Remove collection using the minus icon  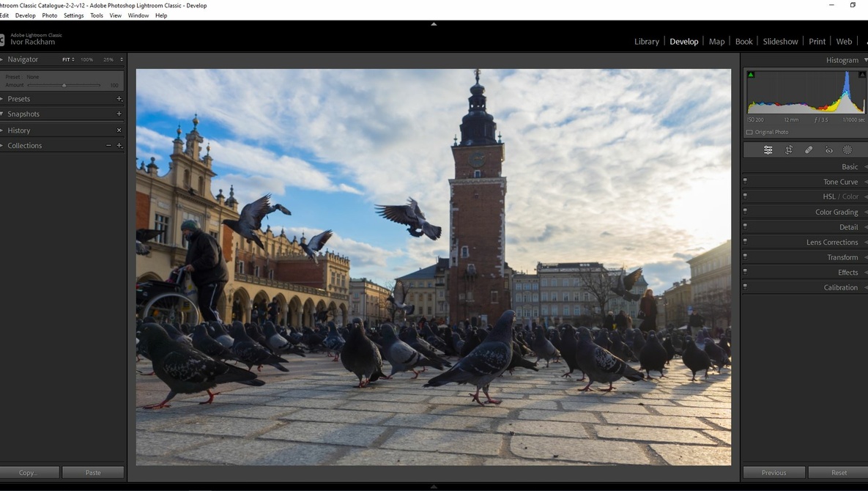pyautogui.click(x=109, y=146)
